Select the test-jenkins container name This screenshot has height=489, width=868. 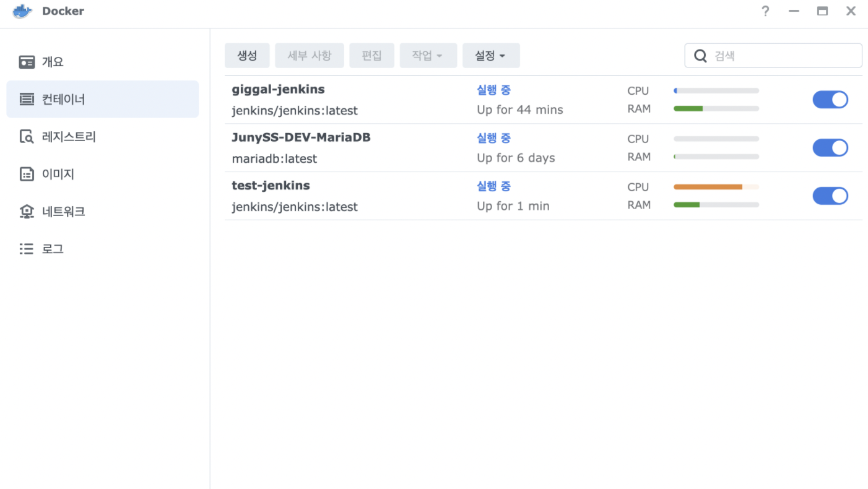click(x=271, y=186)
